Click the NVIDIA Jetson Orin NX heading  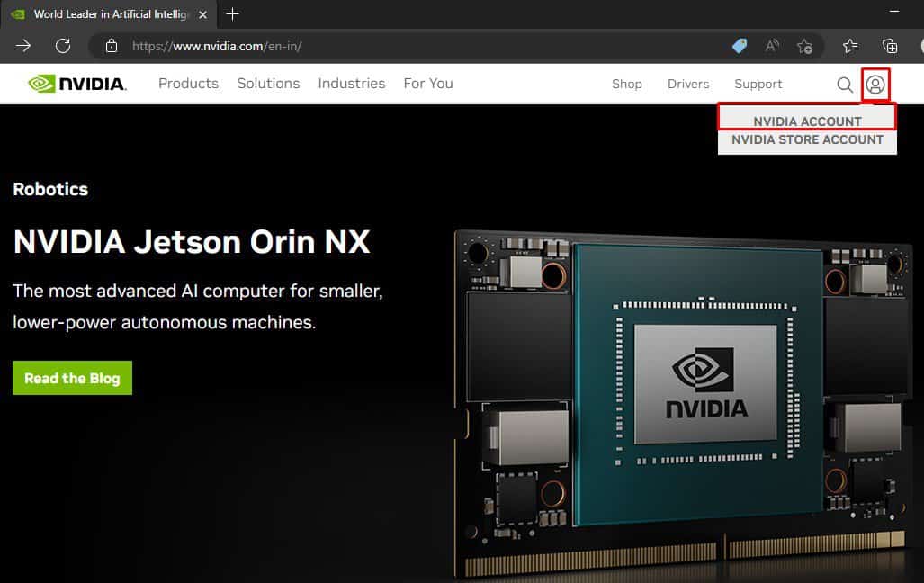[192, 242]
